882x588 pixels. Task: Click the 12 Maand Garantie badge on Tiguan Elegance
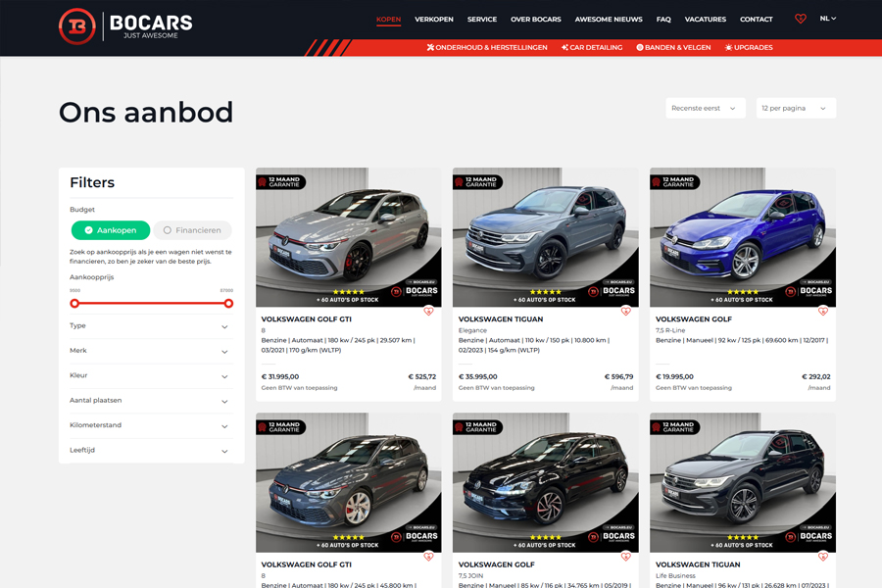point(477,181)
